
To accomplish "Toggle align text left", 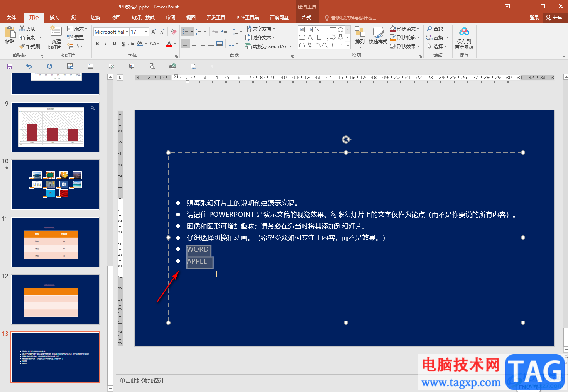I will [x=186, y=44].
